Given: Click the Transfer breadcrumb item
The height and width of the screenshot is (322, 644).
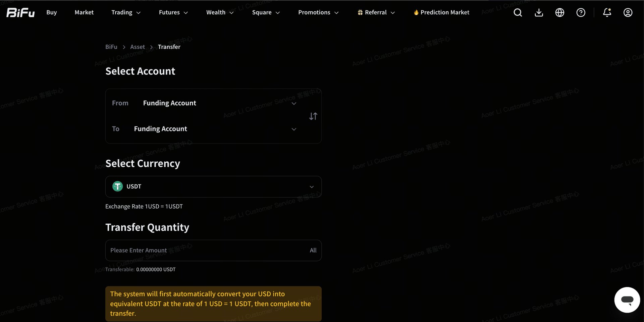Looking at the screenshot, I should coord(169,47).
